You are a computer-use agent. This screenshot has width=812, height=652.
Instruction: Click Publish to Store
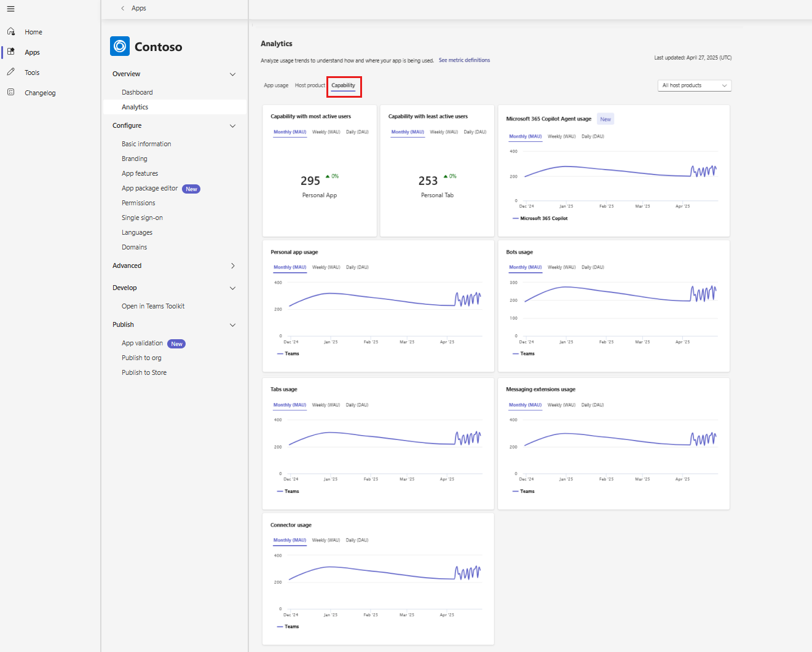[144, 372]
